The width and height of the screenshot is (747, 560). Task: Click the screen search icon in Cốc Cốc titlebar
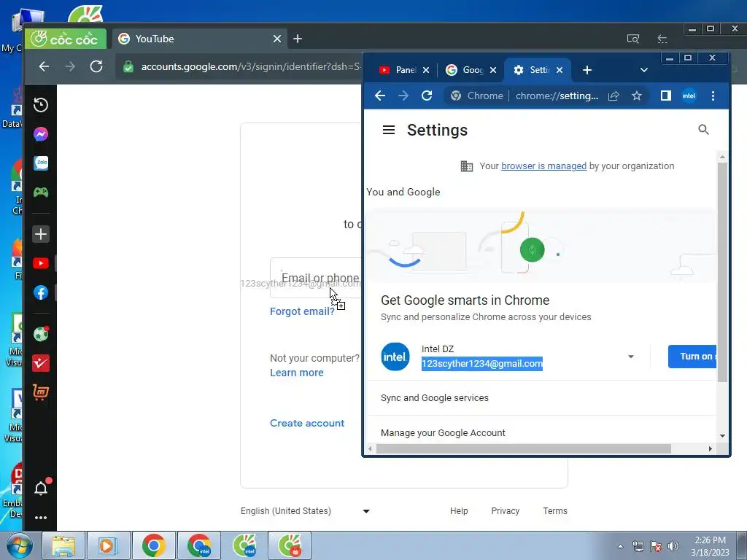[x=633, y=39]
